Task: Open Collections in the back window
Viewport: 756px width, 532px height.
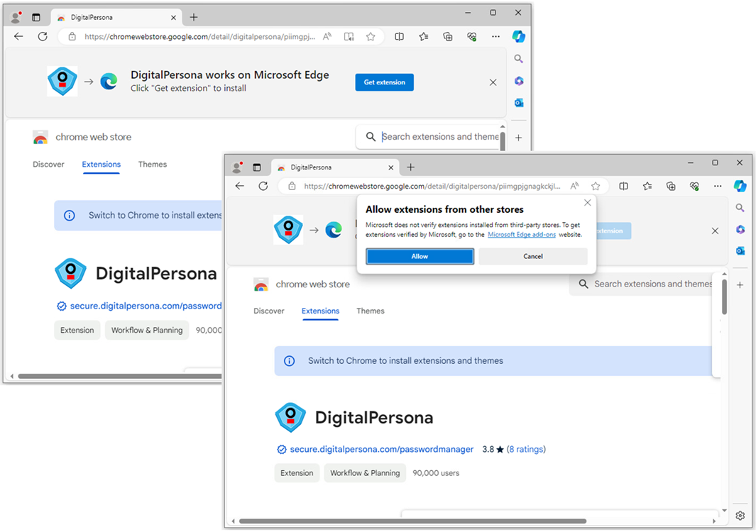Action: tap(448, 36)
